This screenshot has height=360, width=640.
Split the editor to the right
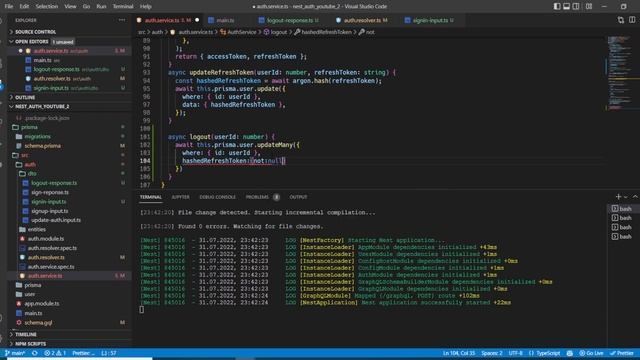tap(632, 20)
